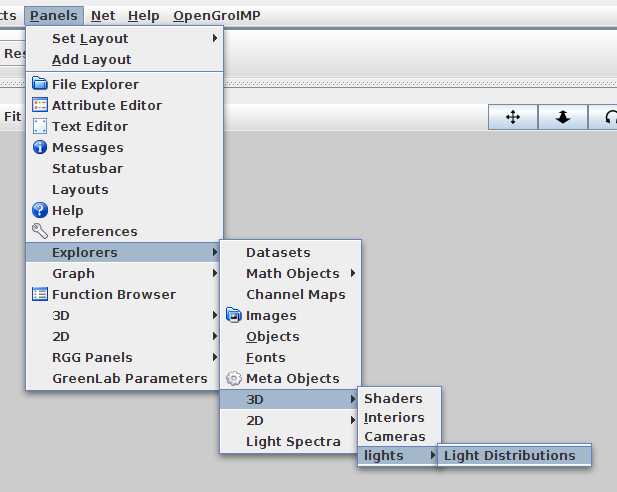
Task: Open the Text Editor panel
Action: pyautogui.click(x=89, y=126)
